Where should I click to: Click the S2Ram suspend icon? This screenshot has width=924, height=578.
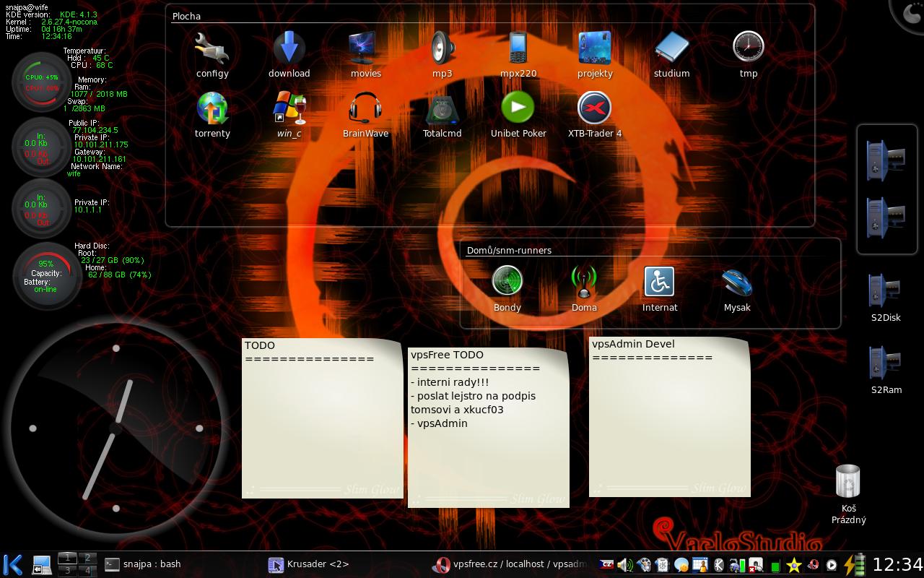pos(885,363)
